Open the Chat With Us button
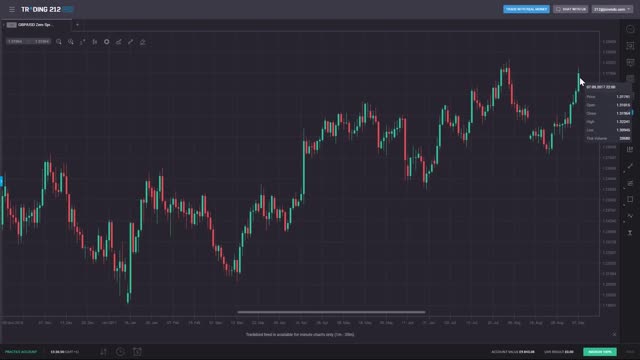640x360 pixels. click(x=571, y=9)
